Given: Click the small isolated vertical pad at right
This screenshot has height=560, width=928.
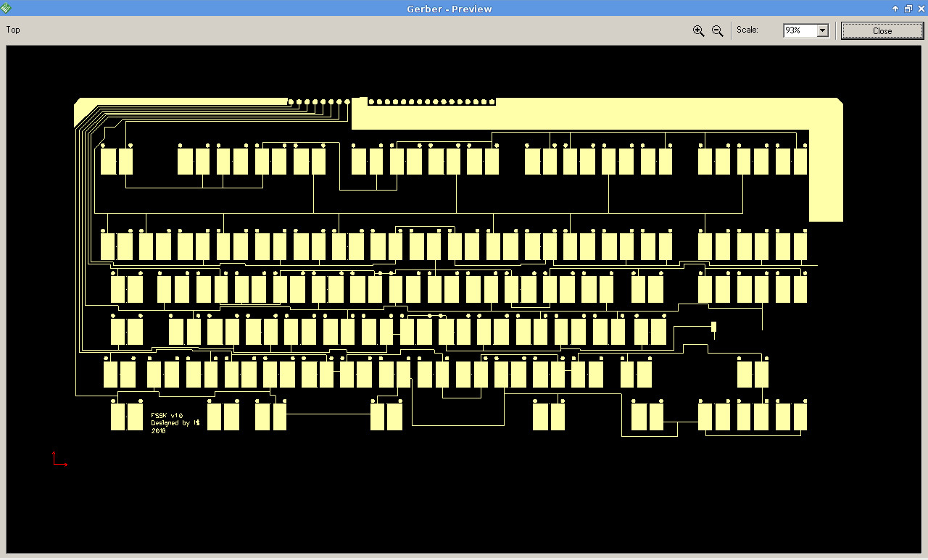Looking at the screenshot, I should coord(713,327).
